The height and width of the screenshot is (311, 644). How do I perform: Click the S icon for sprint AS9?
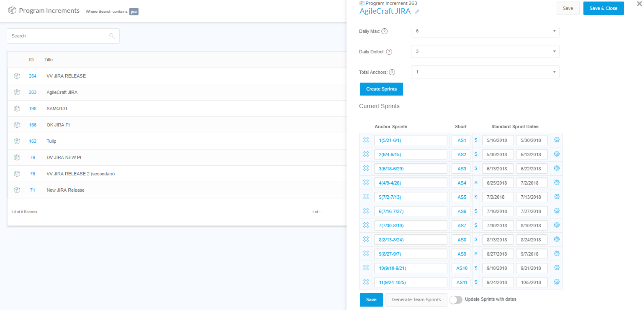click(x=476, y=254)
